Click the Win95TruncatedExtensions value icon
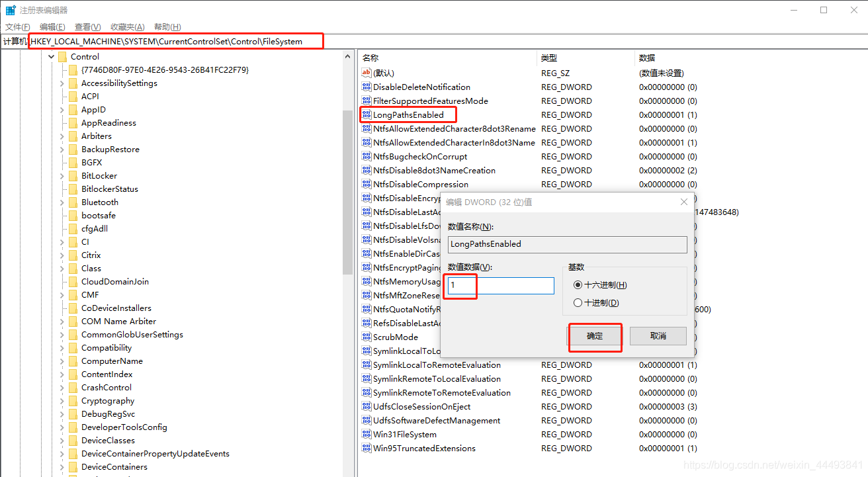868x477 pixels. click(367, 448)
